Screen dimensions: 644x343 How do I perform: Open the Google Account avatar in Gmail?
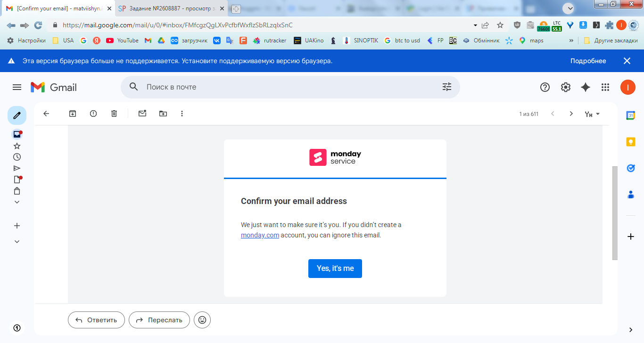coord(628,87)
